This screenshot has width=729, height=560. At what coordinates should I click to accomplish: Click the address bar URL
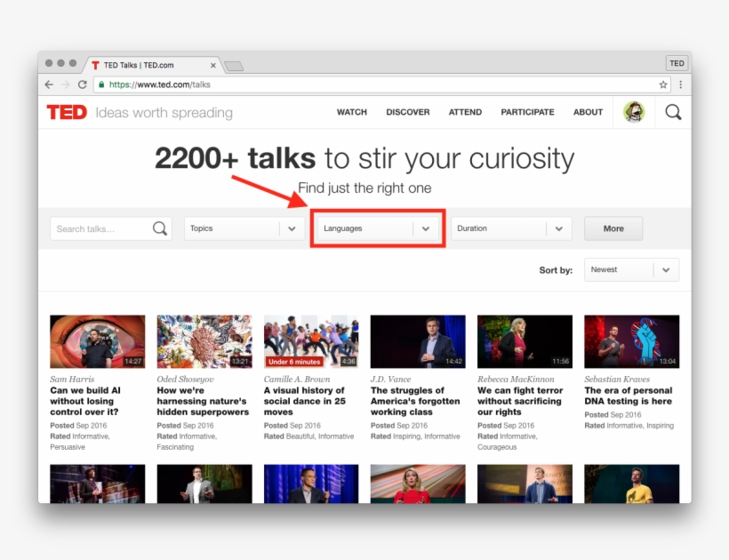pyautogui.click(x=159, y=84)
